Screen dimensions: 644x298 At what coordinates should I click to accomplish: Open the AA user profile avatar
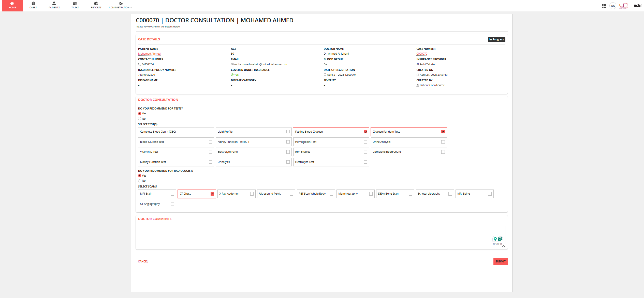pyautogui.click(x=613, y=6)
